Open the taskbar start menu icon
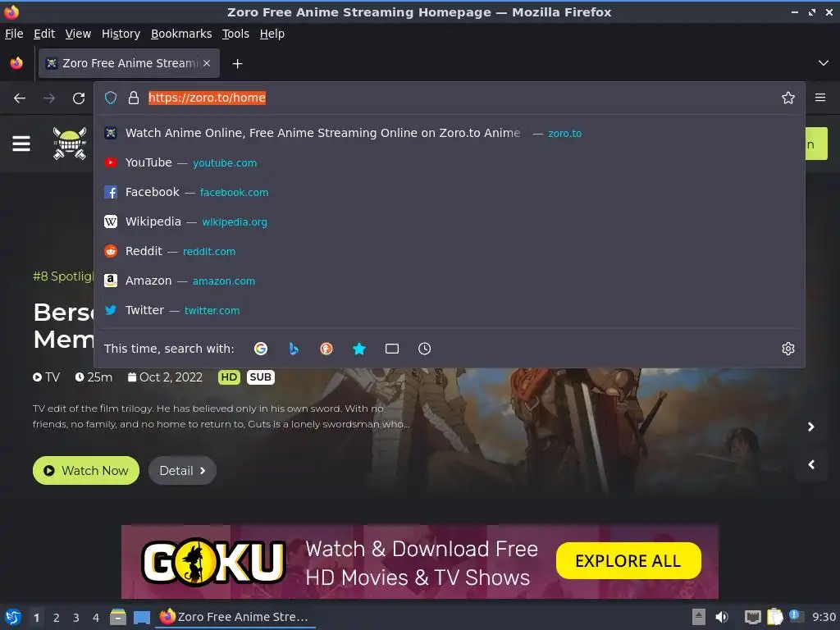 (12, 617)
